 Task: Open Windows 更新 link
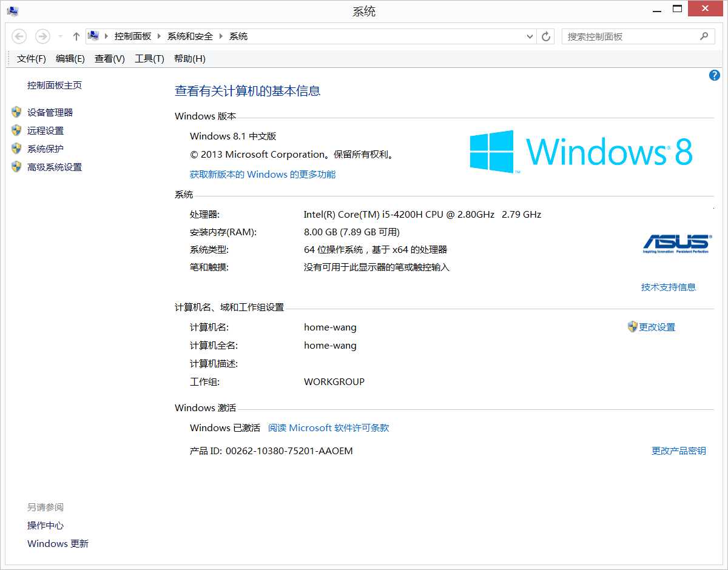(58, 544)
